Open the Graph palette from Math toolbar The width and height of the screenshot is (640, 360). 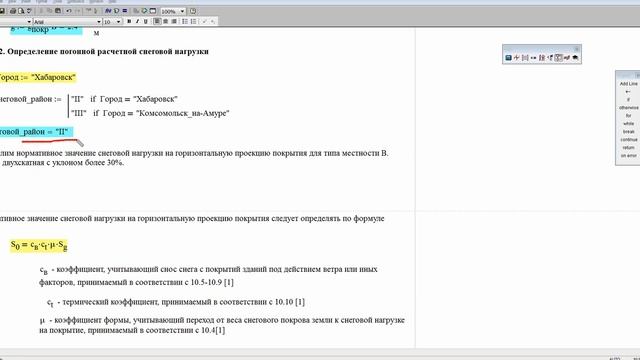pyautogui.click(x=516, y=58)
